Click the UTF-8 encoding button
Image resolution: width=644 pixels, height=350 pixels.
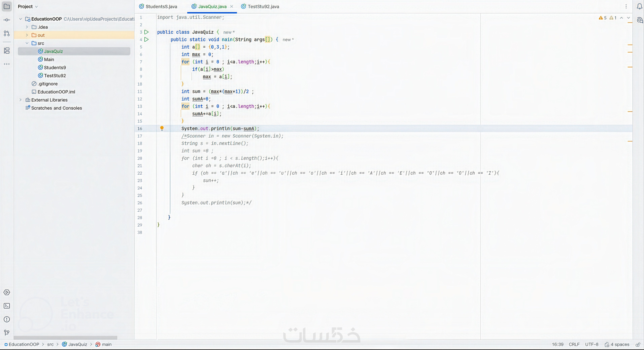[x=591, y=344]
